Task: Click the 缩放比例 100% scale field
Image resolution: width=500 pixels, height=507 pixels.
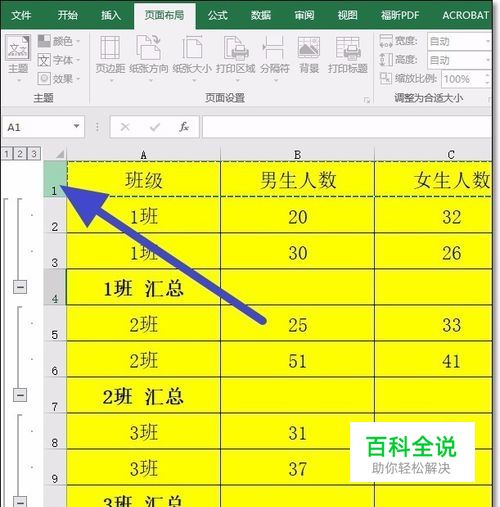Action: tap(463, 79)
